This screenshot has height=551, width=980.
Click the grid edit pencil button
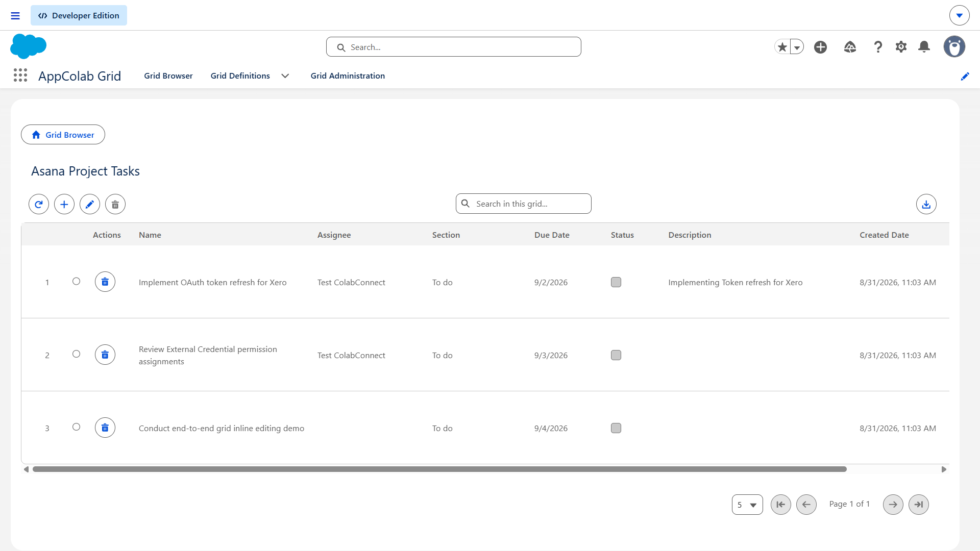tap(90, 204)
